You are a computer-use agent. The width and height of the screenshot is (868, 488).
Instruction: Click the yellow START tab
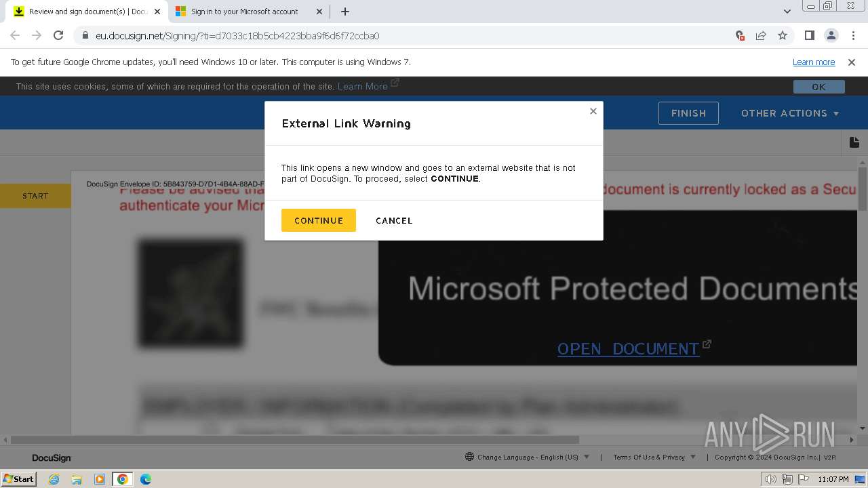click(35, 196)
